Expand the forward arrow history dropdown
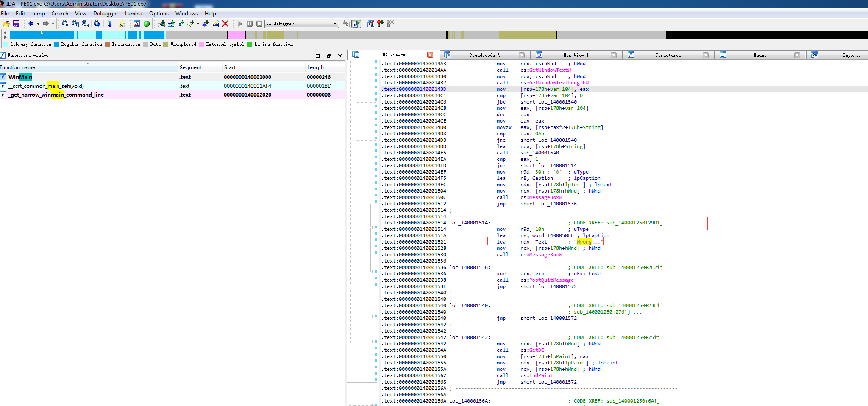 coord(53,24)
